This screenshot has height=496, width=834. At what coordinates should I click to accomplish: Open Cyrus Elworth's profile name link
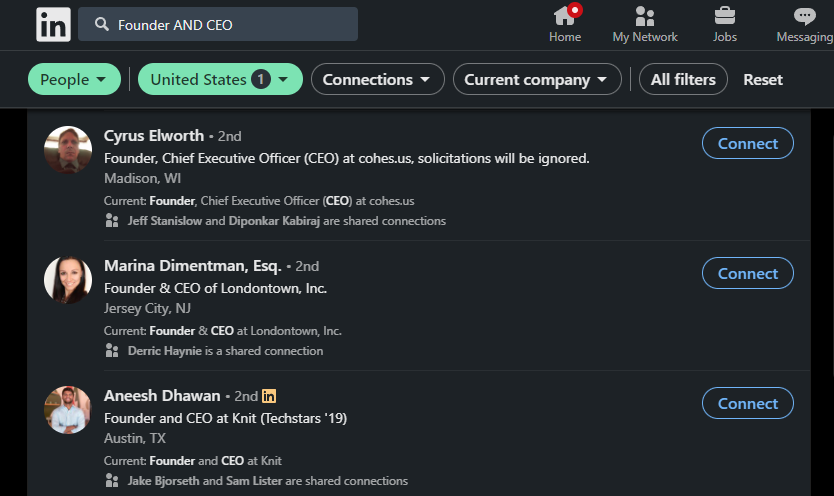pyautogui.click(x=154, y=136)
